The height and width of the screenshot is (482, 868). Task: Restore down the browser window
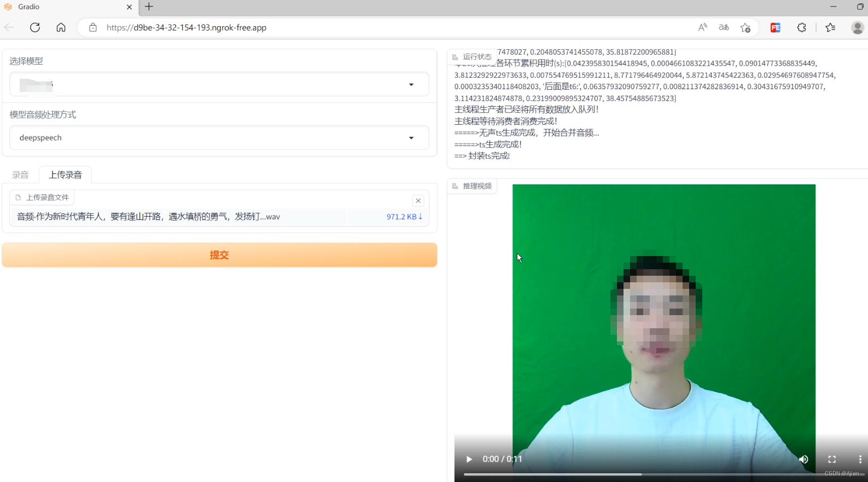860,7
